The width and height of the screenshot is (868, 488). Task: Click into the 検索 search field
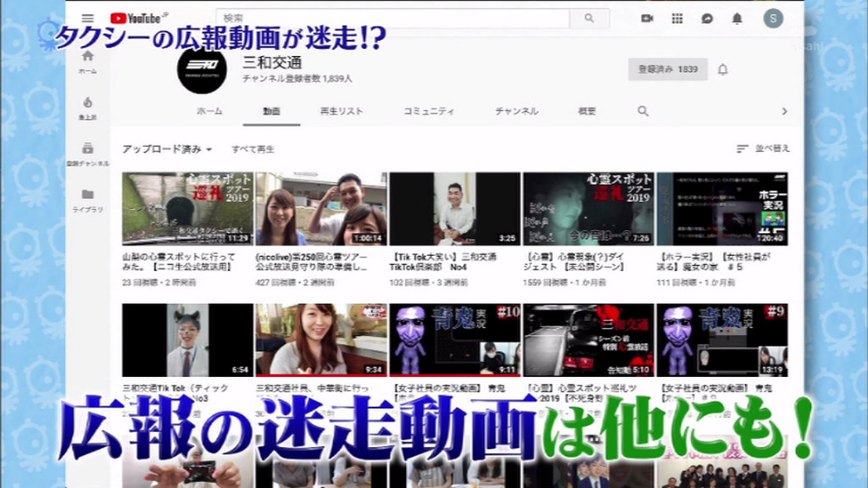(392, 19)
